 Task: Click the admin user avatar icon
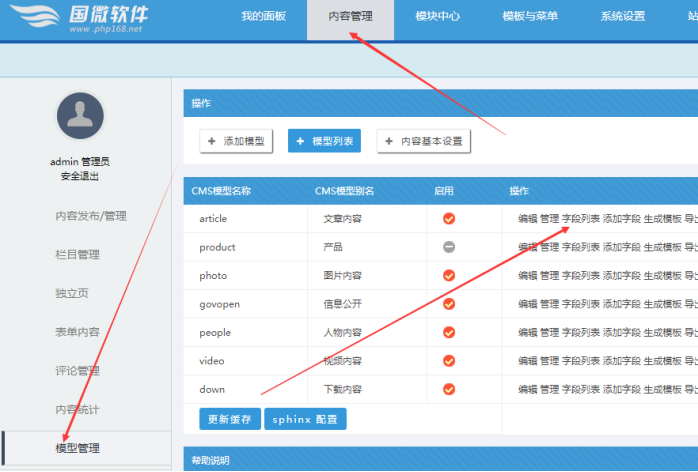click(x=80, y=117)
